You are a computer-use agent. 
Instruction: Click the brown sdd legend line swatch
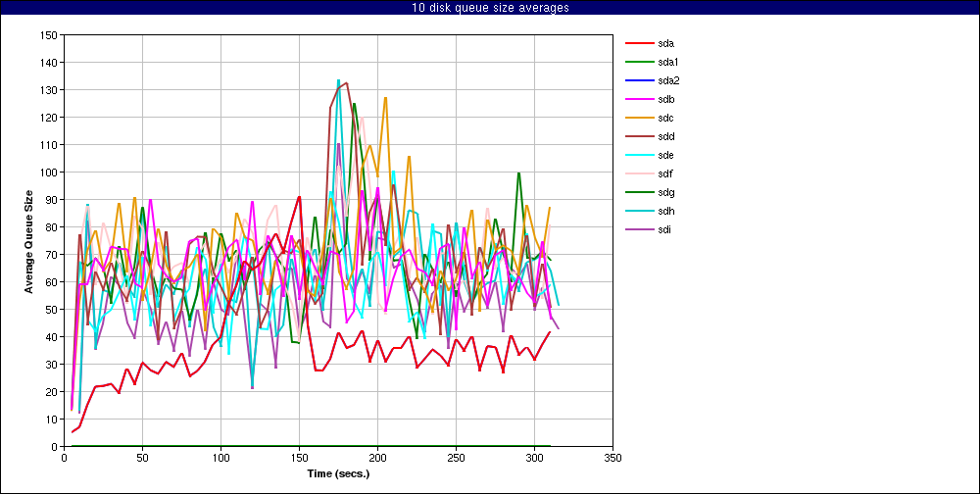coord(638,137)
